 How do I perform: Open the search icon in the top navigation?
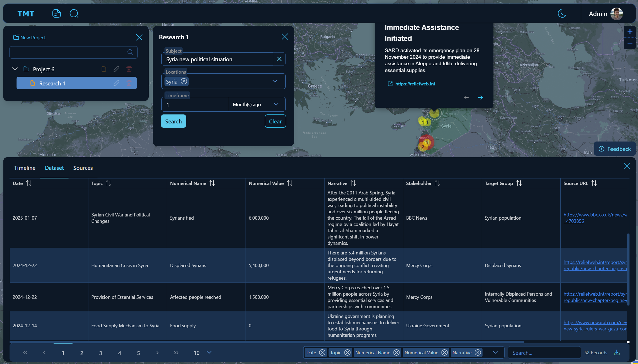(74, 13)
